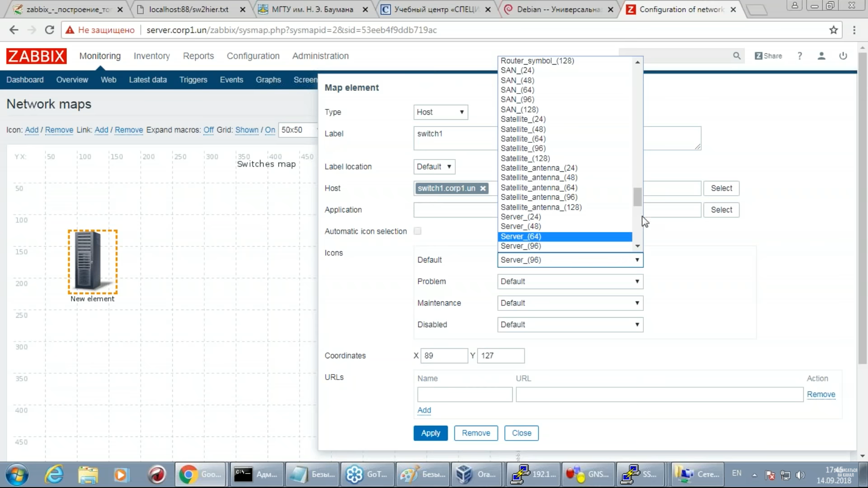Open the Problem icon dropdown

(x=570, y=281)
